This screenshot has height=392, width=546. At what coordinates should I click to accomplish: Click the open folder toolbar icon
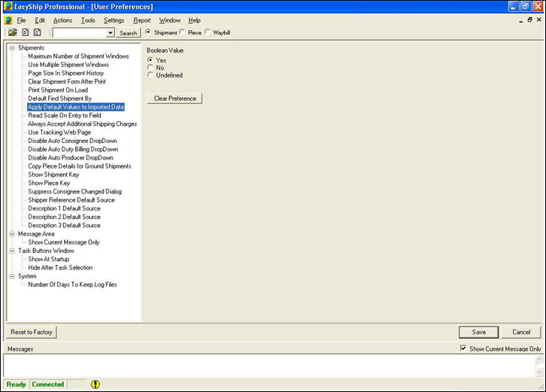13,32
